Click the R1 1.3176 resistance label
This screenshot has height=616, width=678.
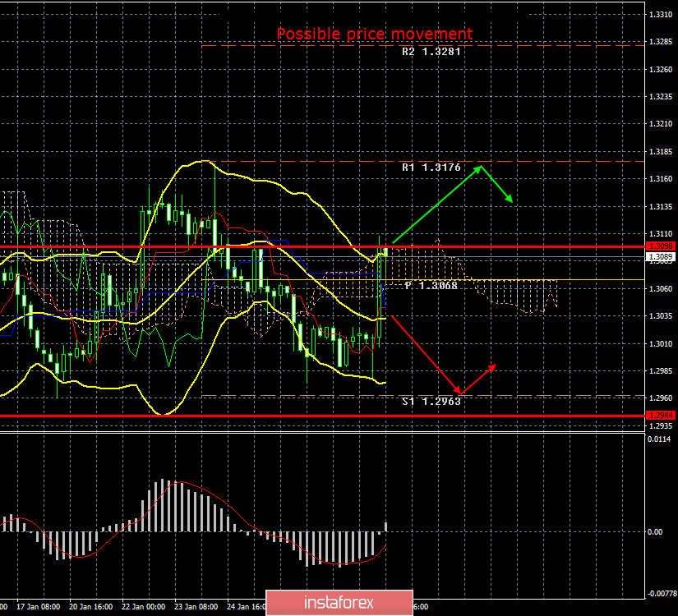[x=431, y=168]
